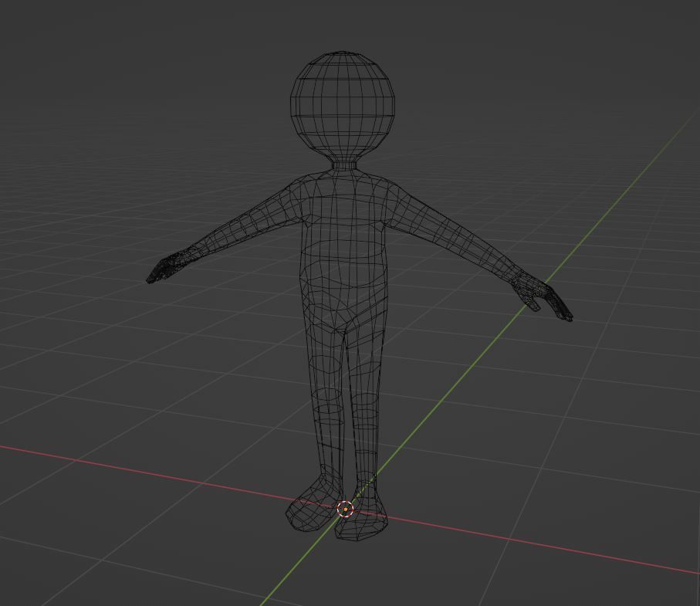
Task: Select the hand without a visible thumb
Action: point(167,266)
